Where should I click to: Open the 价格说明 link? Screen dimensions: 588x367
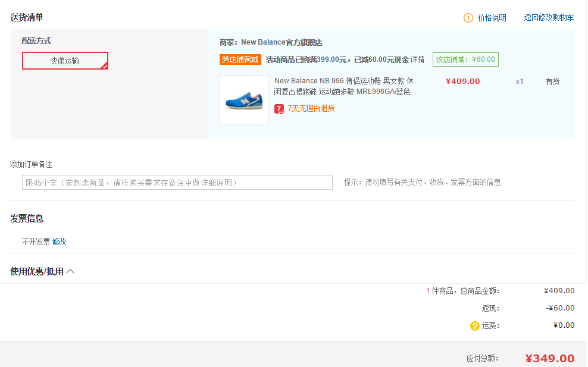point(492,18)
